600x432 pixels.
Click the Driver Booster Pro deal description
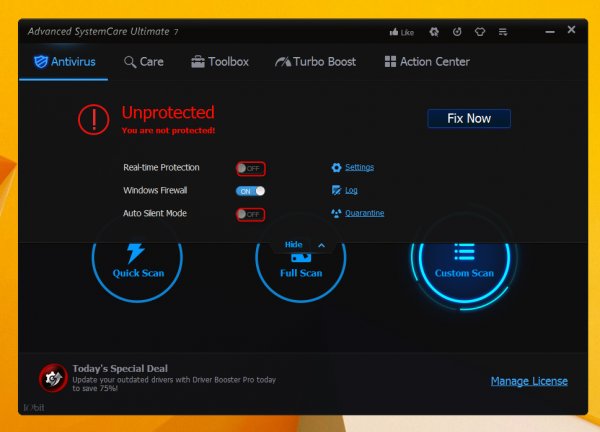[174, 384]
